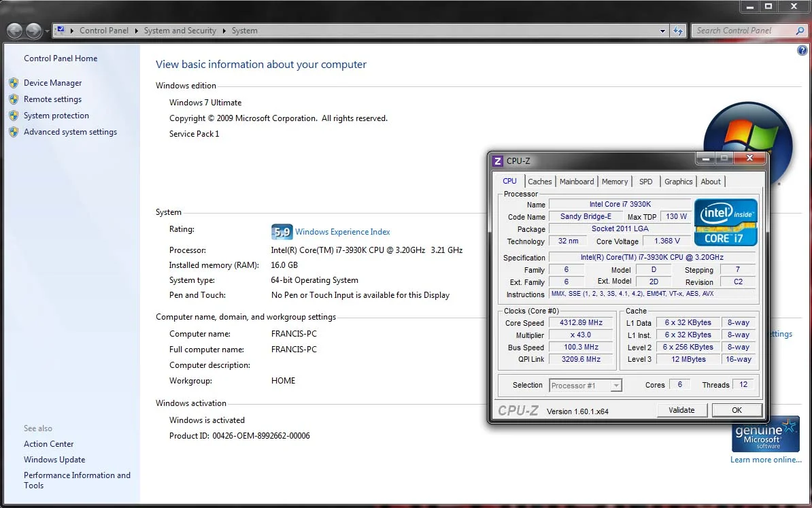Maximize the Control Panel System window
The image size is (812, 508).
point(768,6)
